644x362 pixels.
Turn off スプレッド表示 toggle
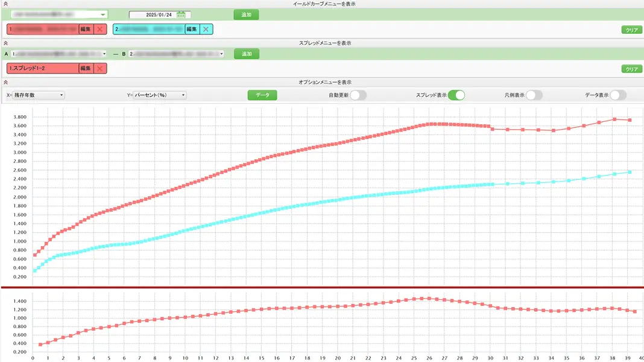pos(456,95)
